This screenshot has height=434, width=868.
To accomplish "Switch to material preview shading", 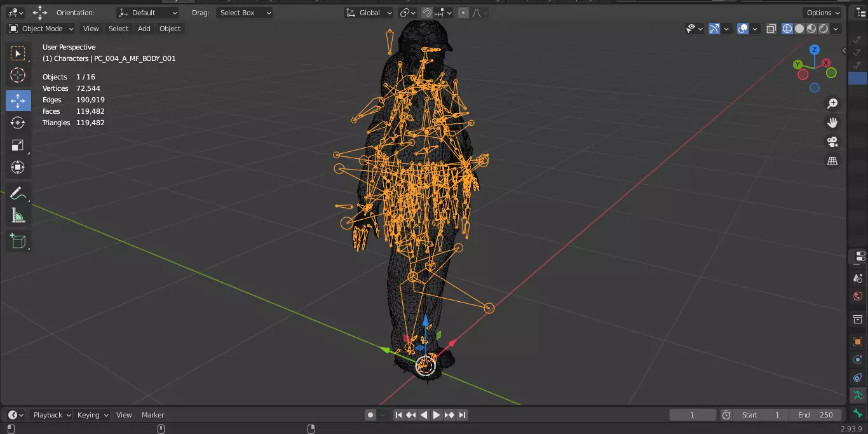I will [x=811, y=29].
